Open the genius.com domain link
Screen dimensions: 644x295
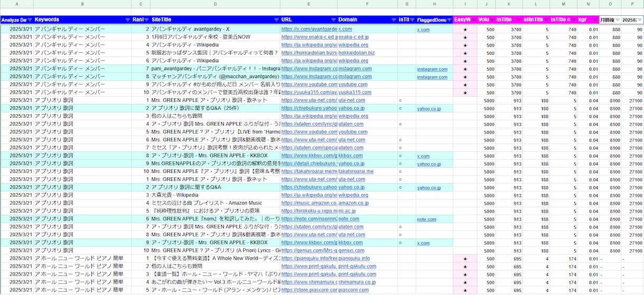[352, 251]
